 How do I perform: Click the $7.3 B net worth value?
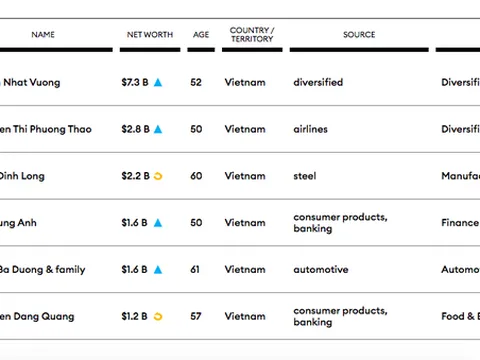click(x=135, y=82)
